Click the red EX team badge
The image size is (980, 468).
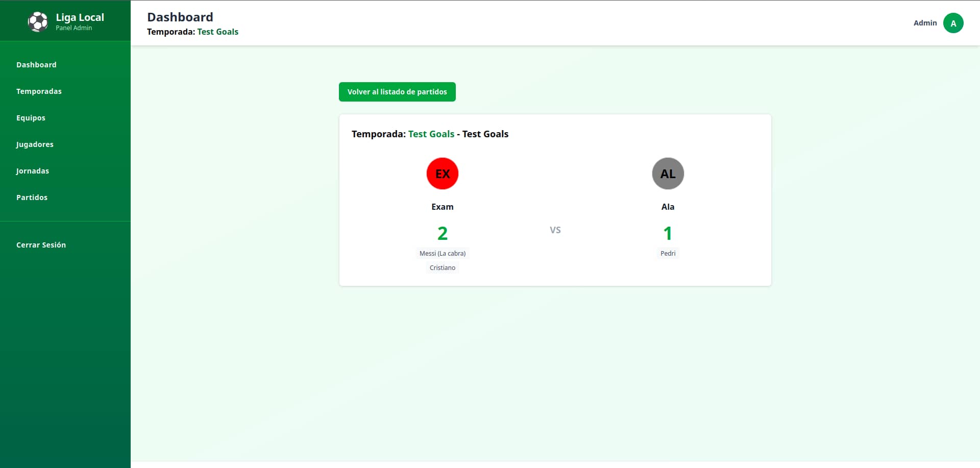coord(443,174)
